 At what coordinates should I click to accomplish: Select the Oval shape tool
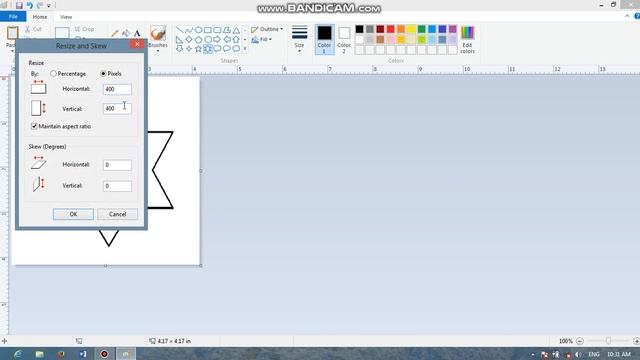pyautogui.click(x=198, y=30)
